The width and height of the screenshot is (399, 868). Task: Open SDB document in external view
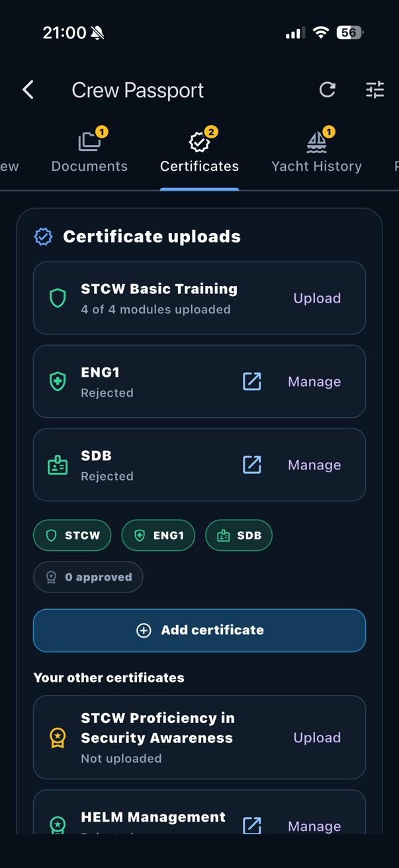[x=252, y=465]
